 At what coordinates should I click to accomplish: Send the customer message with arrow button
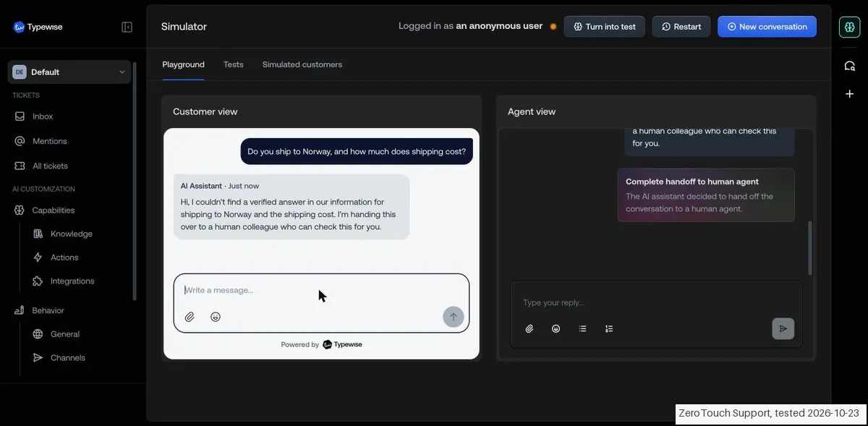(x=454, y=317)
